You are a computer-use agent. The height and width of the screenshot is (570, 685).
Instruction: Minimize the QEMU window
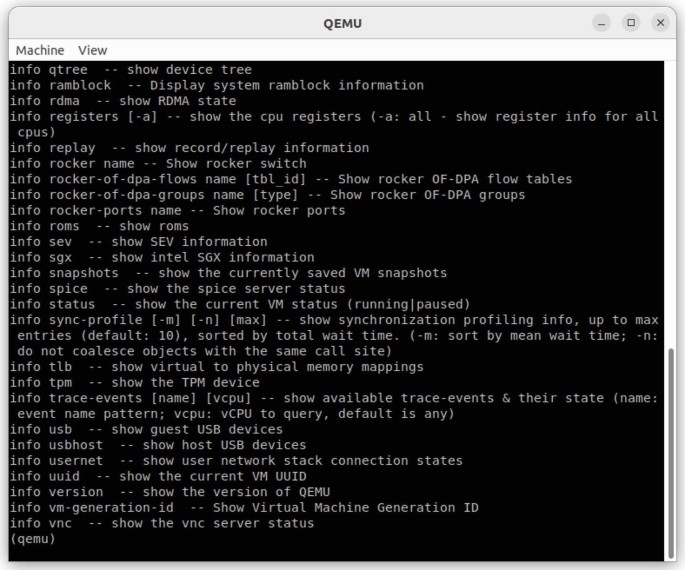click(x=602, y=23)
